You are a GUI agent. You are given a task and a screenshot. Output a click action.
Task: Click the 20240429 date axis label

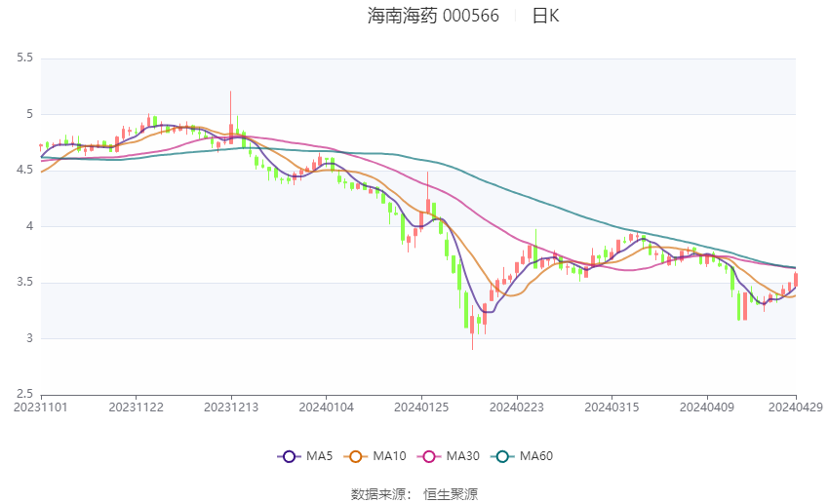(x=796, y=407)
